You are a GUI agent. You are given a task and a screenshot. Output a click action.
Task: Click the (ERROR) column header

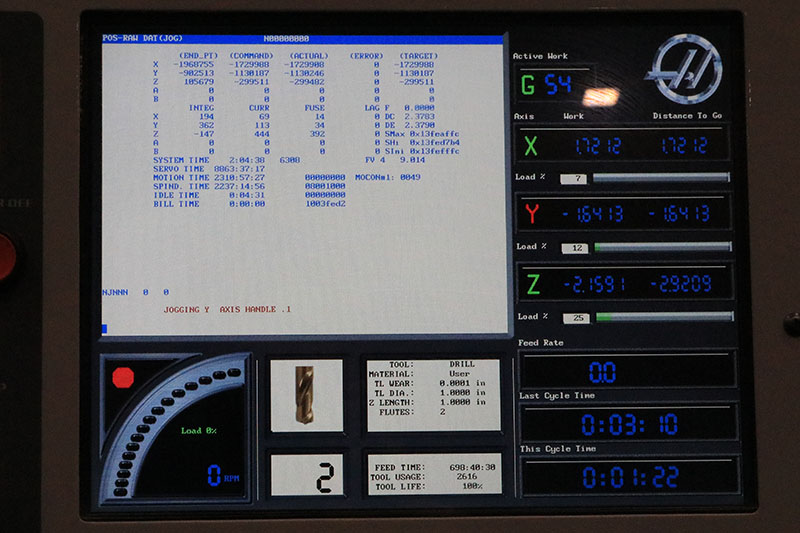pos(366,55)
